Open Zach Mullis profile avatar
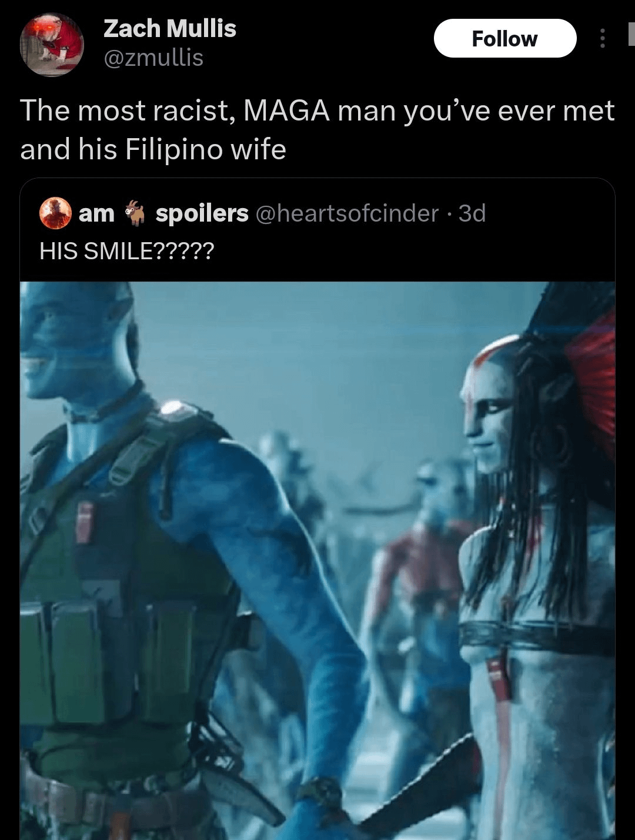Viewport: 635px width, 840px height. 52,45
